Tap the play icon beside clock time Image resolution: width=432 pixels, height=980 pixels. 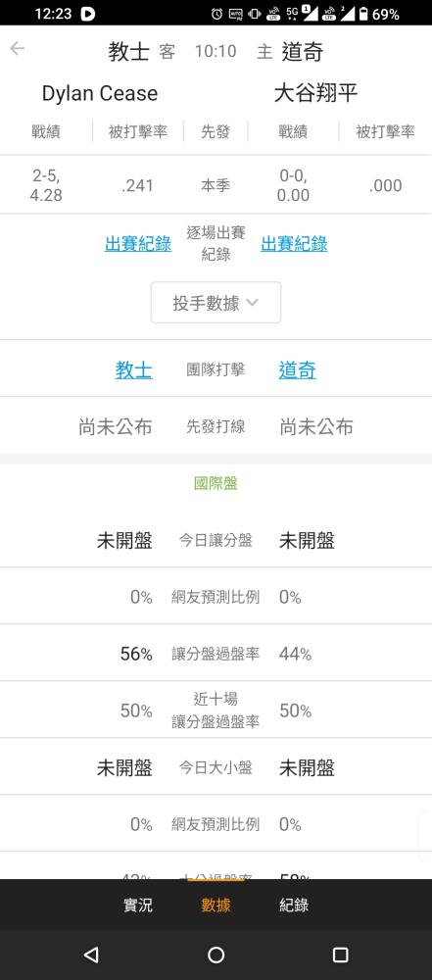click(87, 14)
